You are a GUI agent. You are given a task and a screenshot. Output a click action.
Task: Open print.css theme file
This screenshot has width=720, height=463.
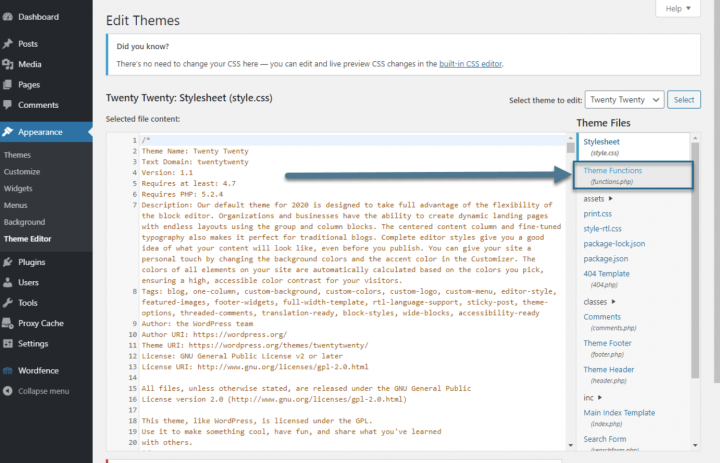[x=597, y=214]
